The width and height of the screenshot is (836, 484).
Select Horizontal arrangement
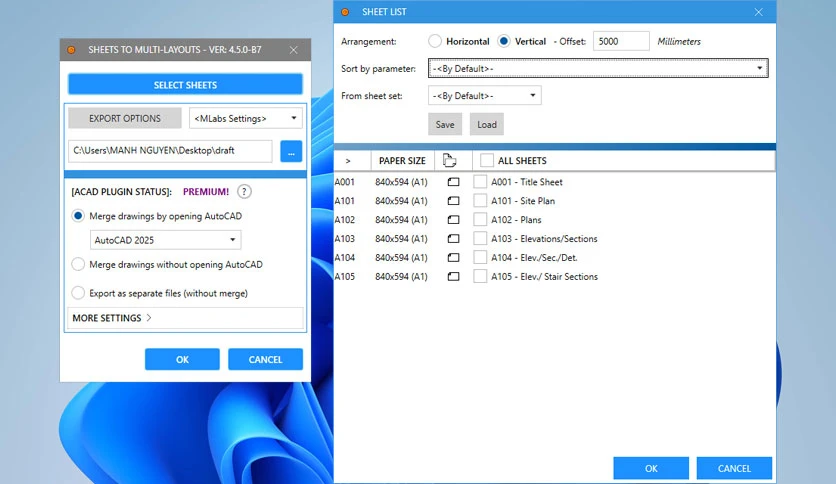click(x=435, y=41)
